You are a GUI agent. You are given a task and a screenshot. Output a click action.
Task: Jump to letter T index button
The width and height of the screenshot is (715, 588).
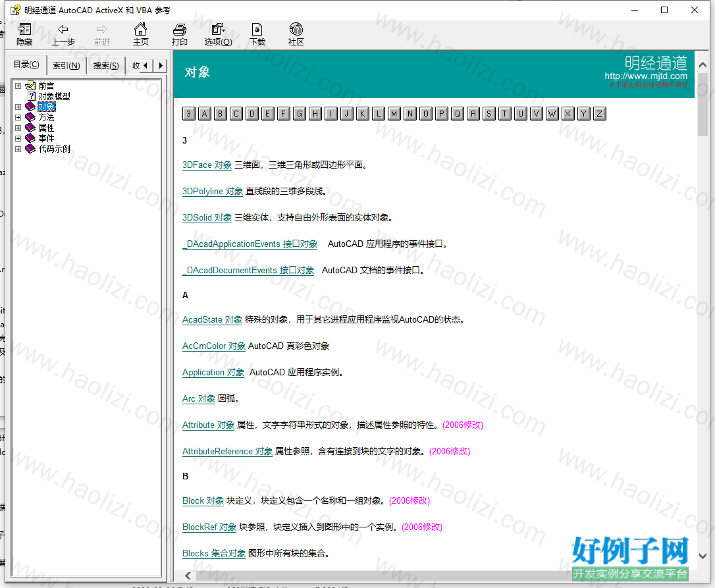tap(505, 114)
